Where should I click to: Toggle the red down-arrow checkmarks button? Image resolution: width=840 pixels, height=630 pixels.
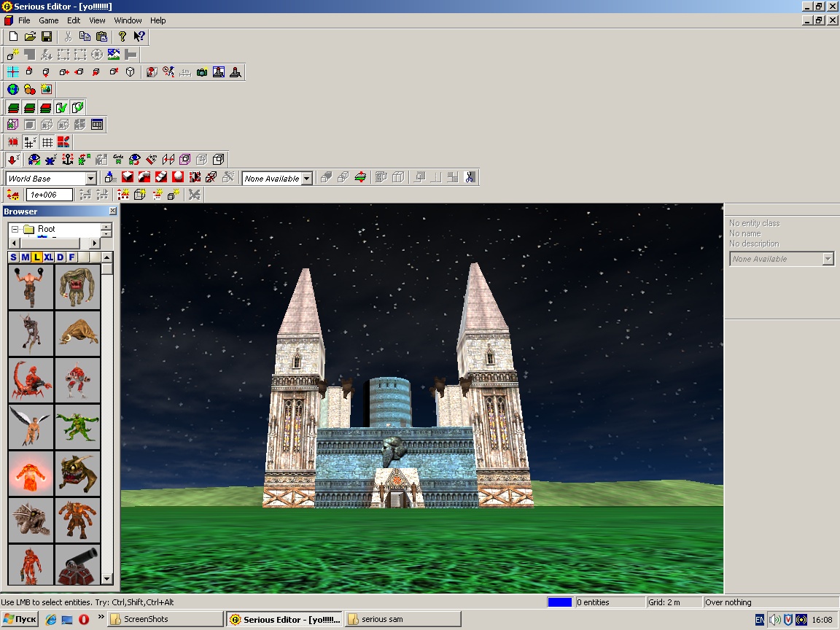coord(13,159)
